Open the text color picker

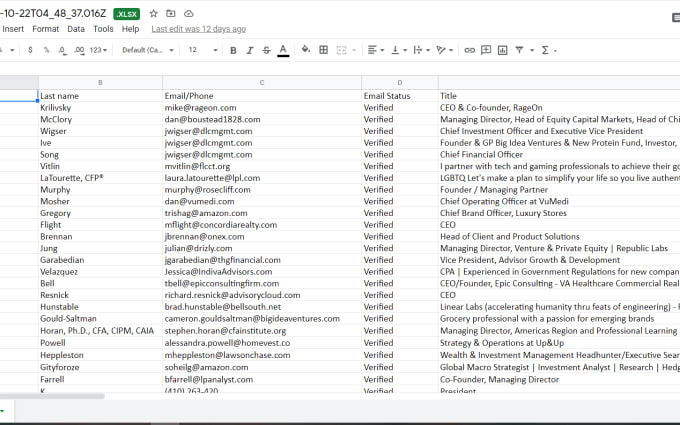(283, 50)
